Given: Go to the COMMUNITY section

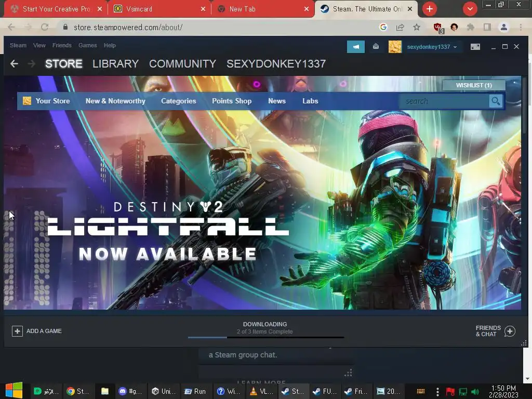Looking at the screenshot, I should coord(182,64).
